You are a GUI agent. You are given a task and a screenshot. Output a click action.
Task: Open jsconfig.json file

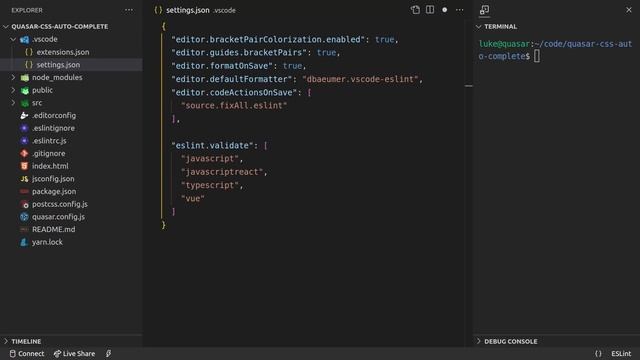(53, 178)
